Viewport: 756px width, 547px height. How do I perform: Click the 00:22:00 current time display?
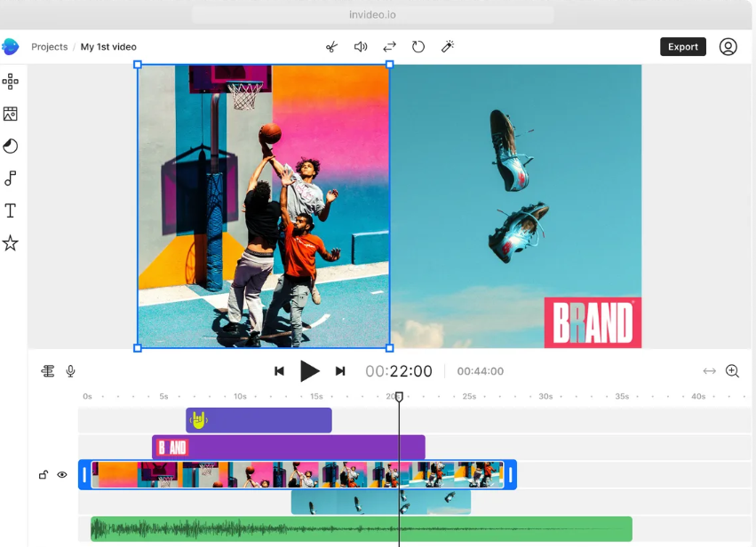pos(399,371)
